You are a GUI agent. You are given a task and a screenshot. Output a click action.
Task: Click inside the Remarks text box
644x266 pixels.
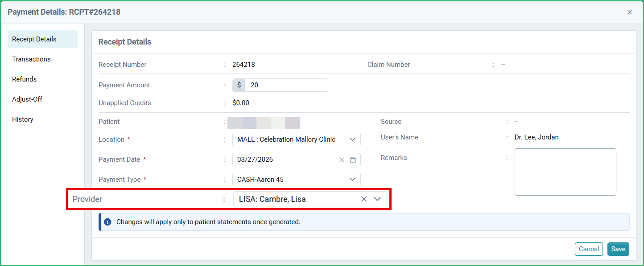coord(566,172)
